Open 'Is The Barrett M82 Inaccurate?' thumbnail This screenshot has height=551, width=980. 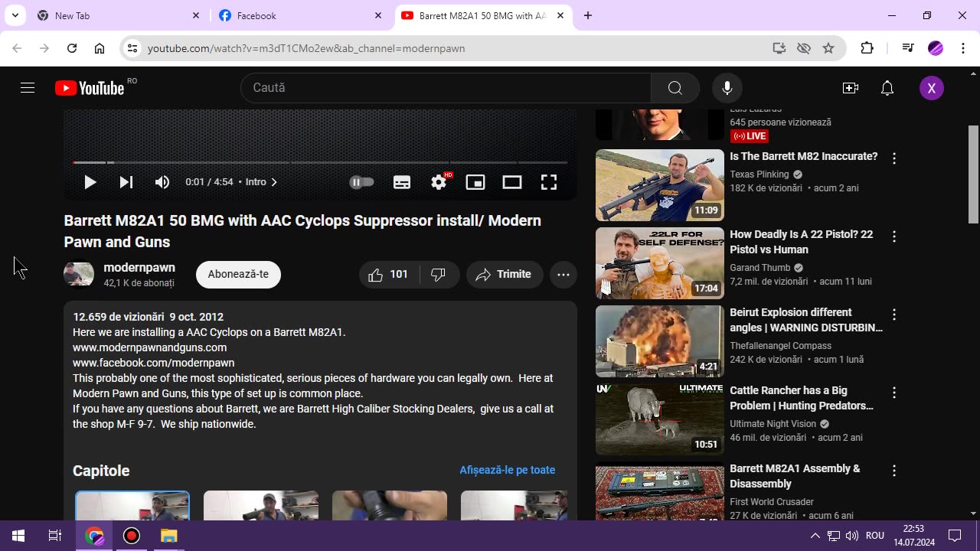(660, 185)
